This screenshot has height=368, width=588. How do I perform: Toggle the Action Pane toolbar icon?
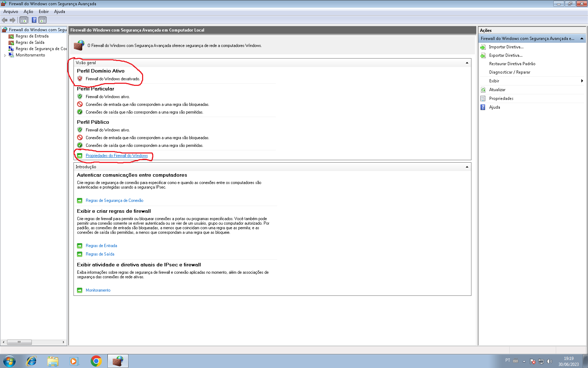pyautogui.click(x=43, y=20)
